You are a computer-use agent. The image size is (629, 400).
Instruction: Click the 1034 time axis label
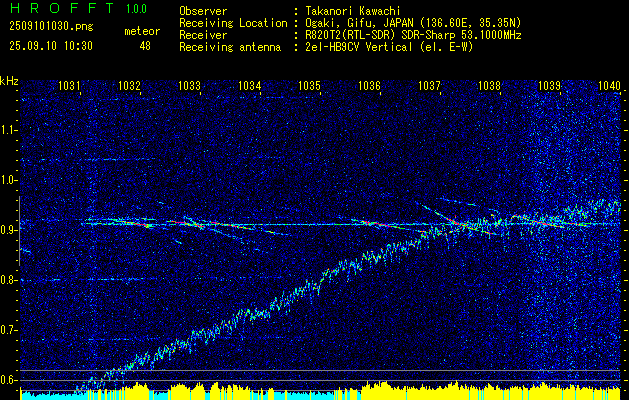[x=250, y=85]
